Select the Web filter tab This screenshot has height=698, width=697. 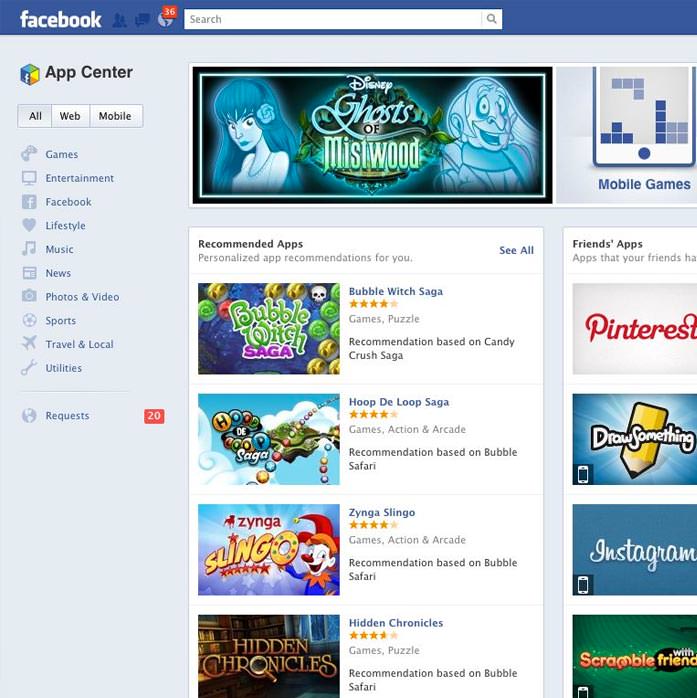[70, 116]
